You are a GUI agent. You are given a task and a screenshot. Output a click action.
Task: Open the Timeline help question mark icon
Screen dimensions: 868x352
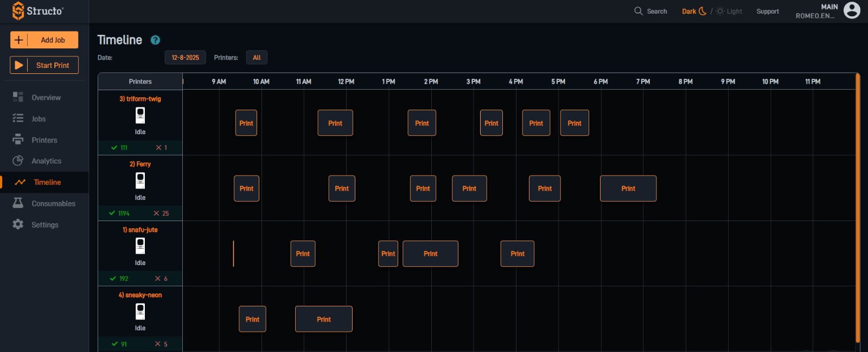tap(155, 40)
